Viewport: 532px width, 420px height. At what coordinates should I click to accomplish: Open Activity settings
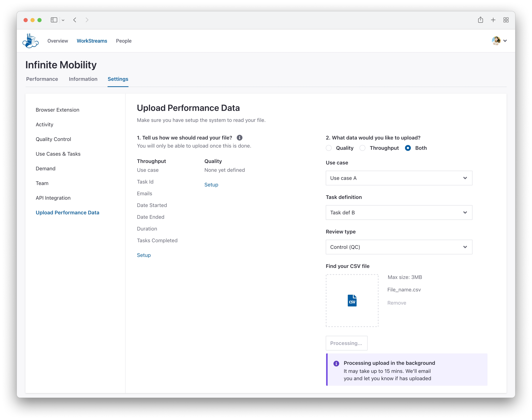coord(45,125)
